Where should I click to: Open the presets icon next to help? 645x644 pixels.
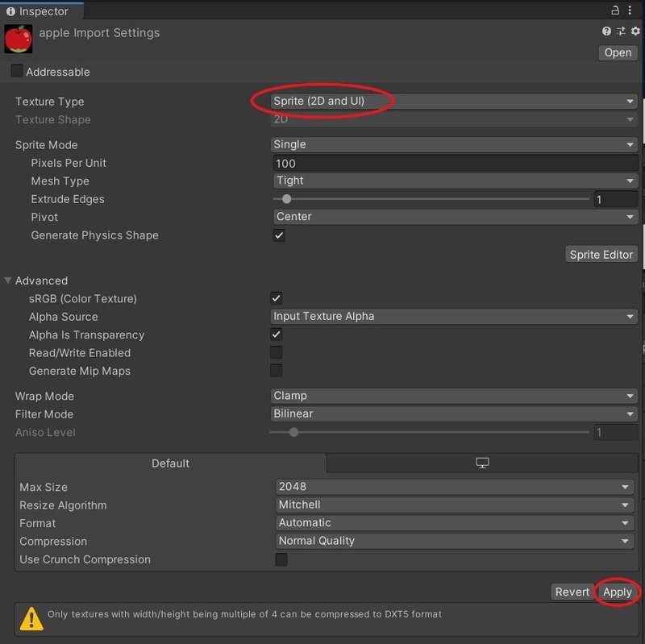[x=620, y=31]
